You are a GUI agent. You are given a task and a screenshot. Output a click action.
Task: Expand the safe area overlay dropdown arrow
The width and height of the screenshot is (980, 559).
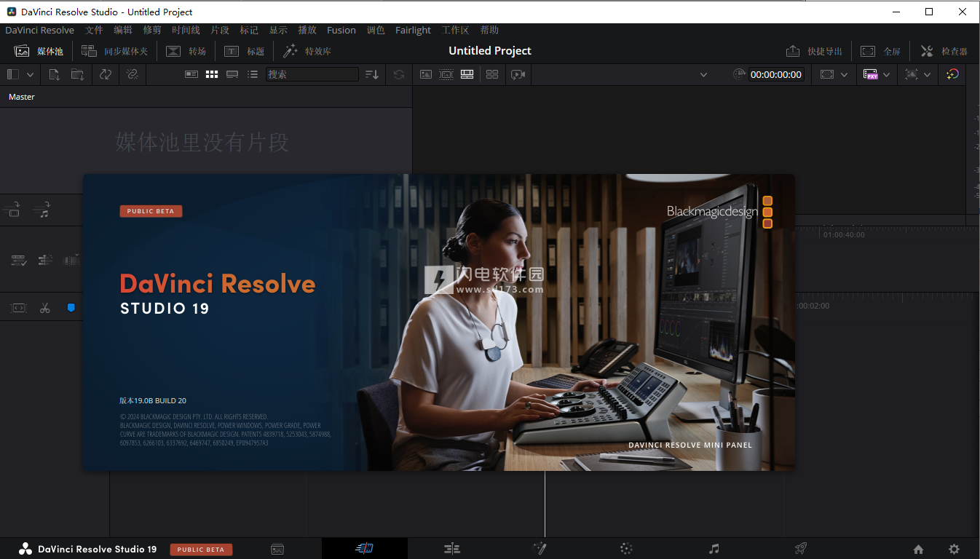927,74
